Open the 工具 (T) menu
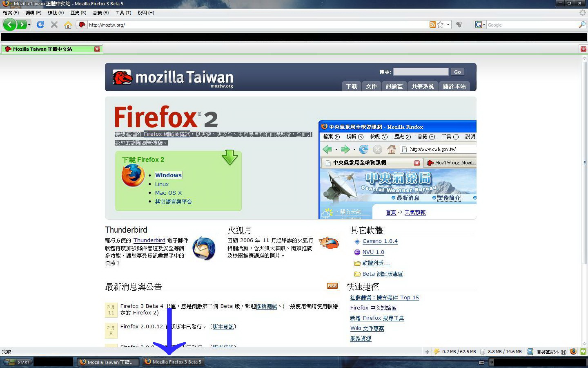 coord(123,13)
